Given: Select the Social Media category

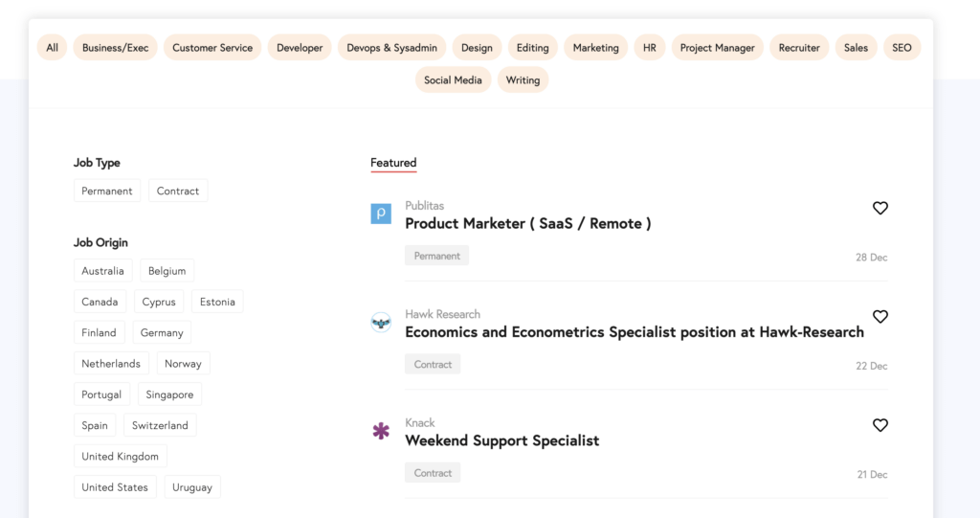Looking at the screenshot, I should point(453,80).
